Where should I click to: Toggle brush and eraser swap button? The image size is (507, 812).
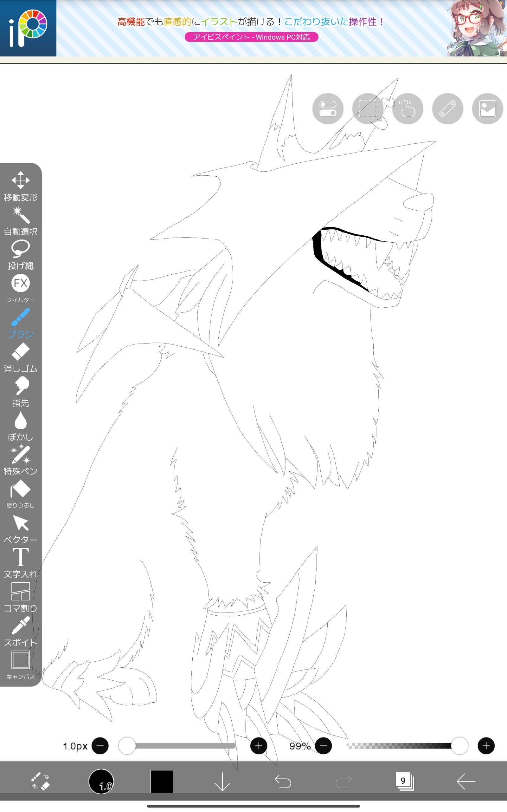click(x=40, y=782)
